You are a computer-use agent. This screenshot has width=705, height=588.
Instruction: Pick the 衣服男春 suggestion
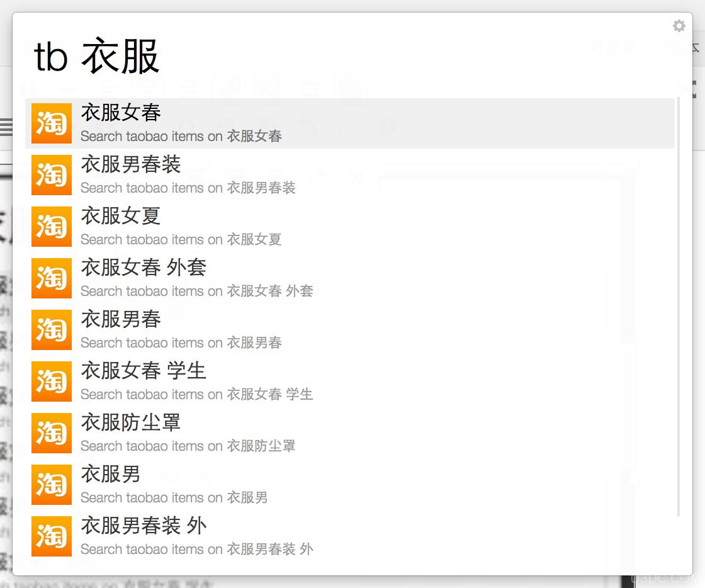[350, 330]
